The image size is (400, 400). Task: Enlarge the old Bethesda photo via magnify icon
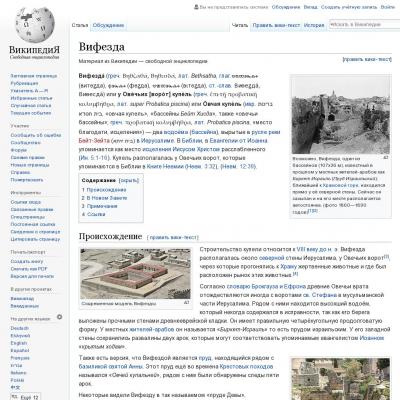point(386,157)
